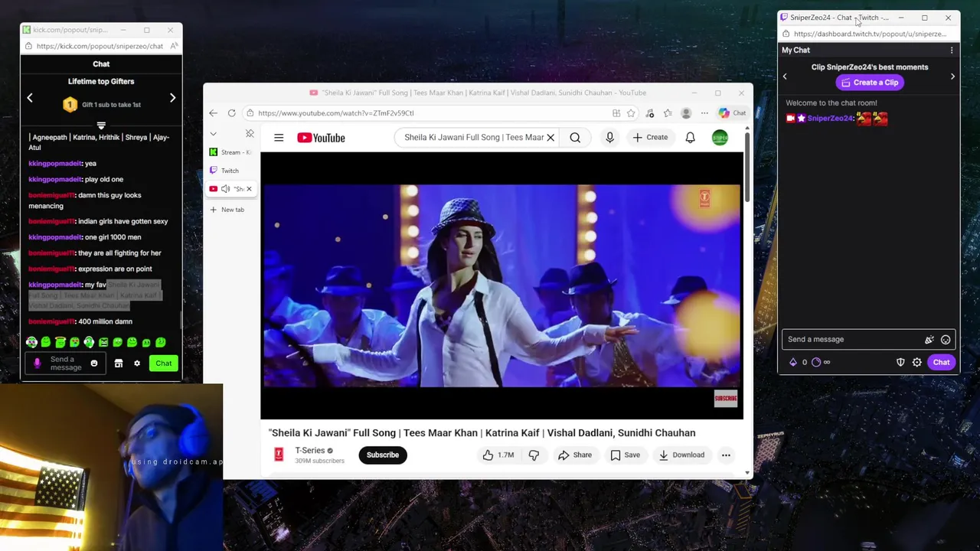Click the video player frame
Image resolution: width=980 pixels, height=551 pixels.
(501, 285)
